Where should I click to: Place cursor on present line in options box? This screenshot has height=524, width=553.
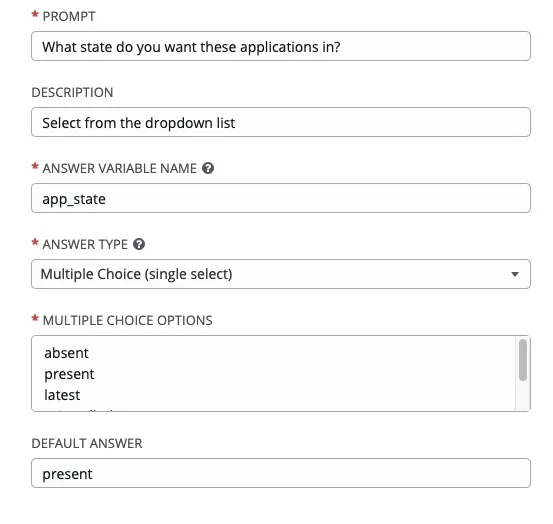[69, 374]
